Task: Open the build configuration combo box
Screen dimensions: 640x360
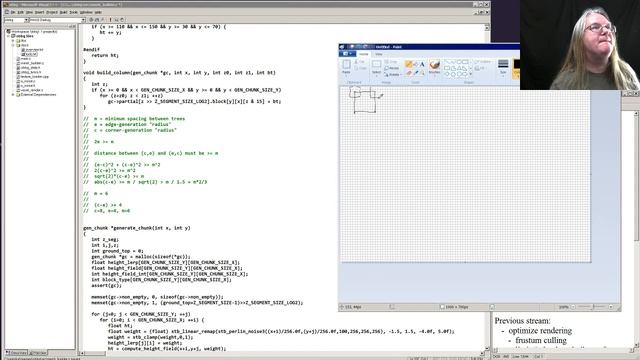Action: pos(57,20)
